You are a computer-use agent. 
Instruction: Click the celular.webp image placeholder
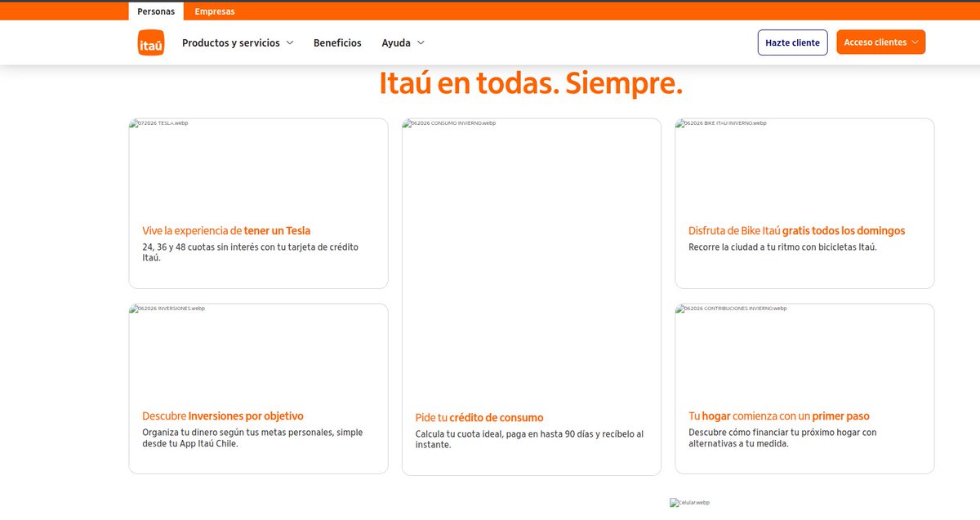click(x=690, y=502)
